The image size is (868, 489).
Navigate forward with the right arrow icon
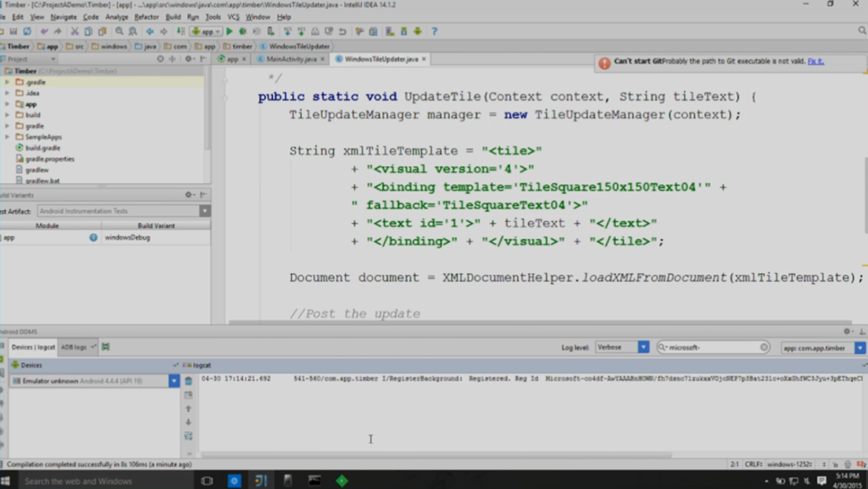tap(164, 31)
